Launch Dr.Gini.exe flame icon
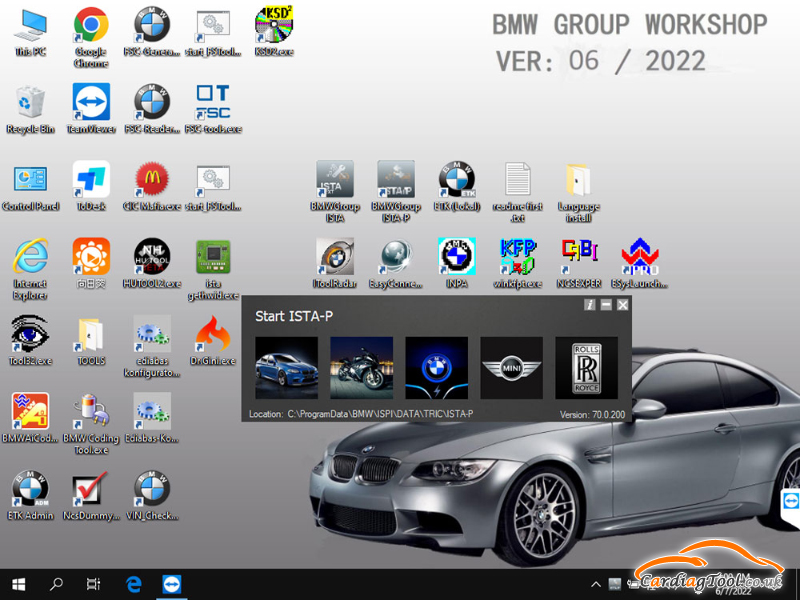 coord(213,341)
